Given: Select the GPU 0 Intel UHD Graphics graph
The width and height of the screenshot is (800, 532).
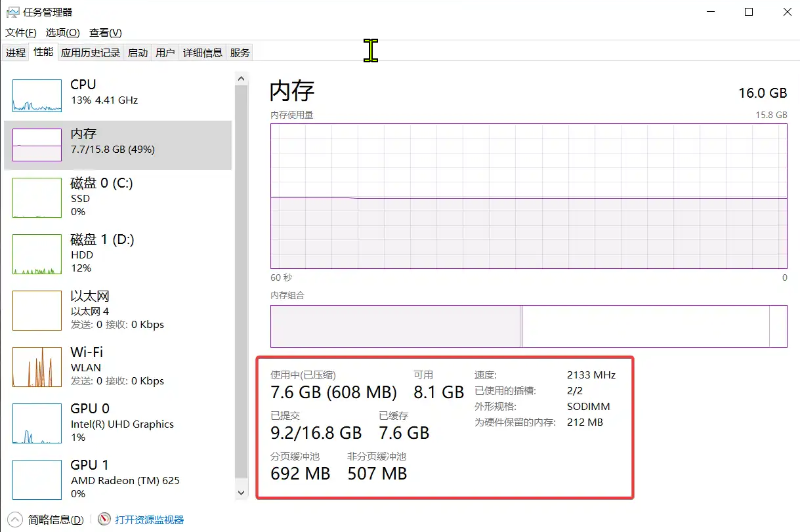Looking at the screenshot, I should click(37, 423).
